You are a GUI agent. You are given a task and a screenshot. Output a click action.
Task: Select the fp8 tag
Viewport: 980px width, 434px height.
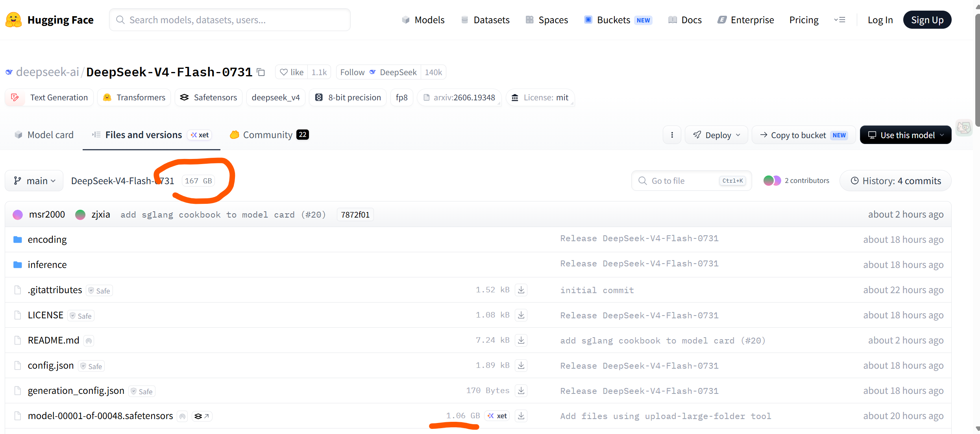402,98
